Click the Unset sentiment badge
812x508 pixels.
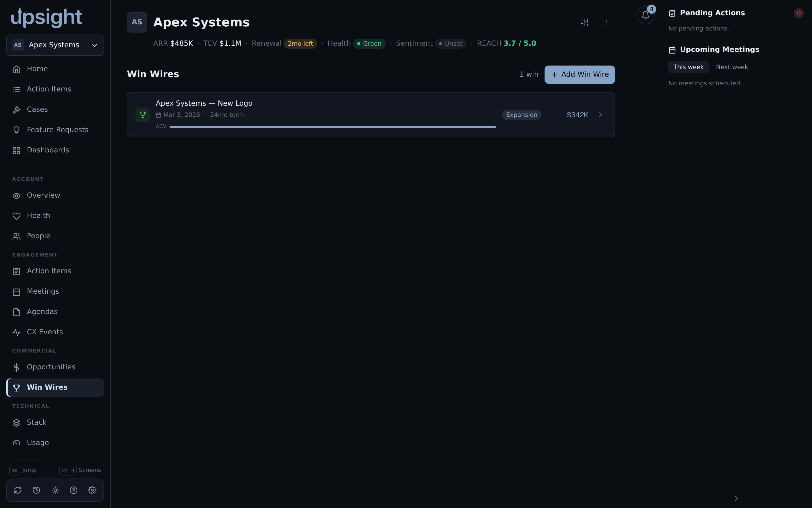pyautogui.click(x=451, y=44)
